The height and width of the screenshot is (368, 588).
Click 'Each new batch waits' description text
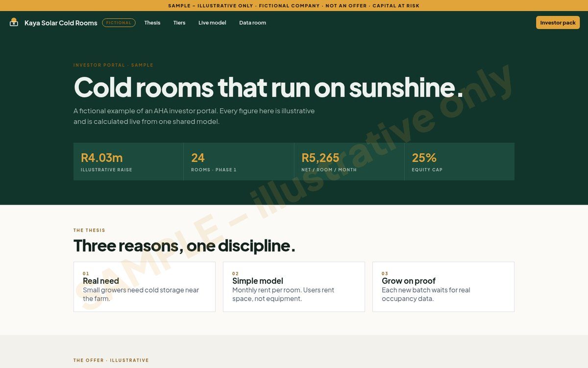426,294
